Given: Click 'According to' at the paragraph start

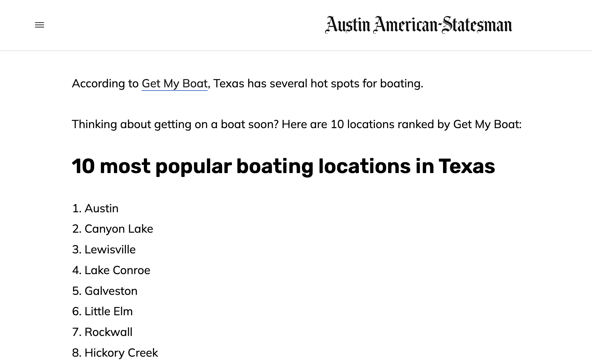Looking at the screenshot, I should click(x=105, y=84).
